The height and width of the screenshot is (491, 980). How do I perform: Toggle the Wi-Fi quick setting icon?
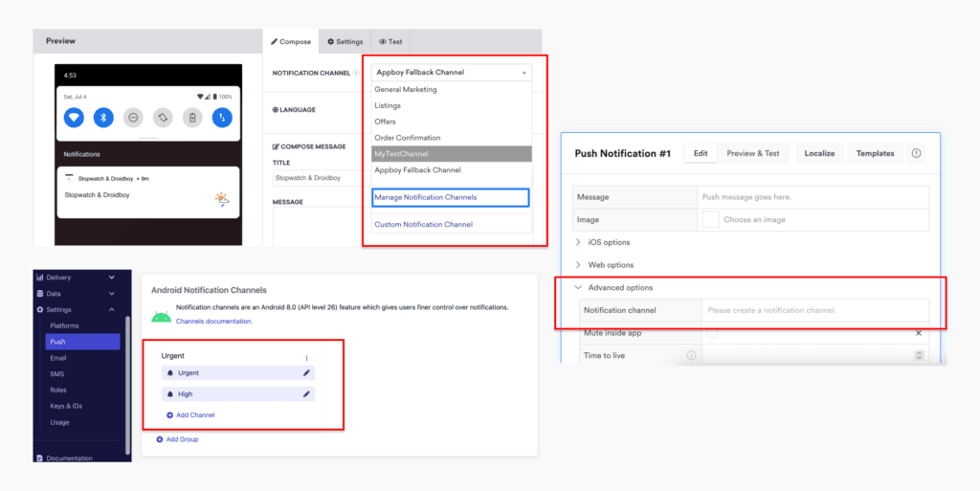74,117
